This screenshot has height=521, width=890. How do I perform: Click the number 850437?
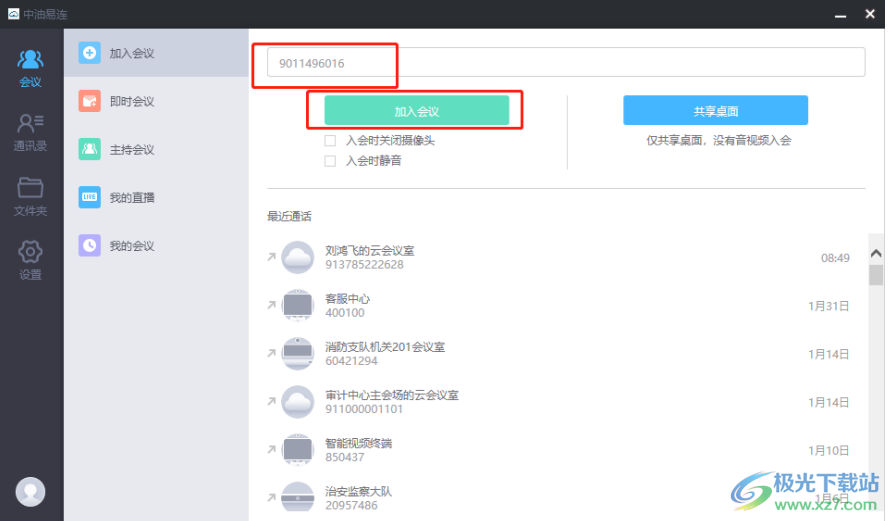click(345, 457)
